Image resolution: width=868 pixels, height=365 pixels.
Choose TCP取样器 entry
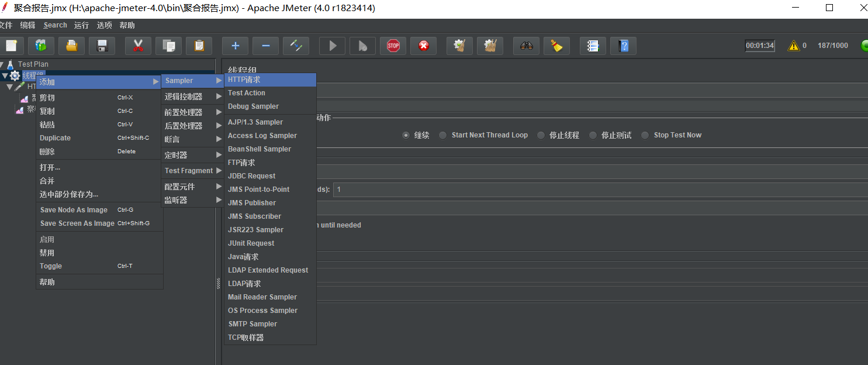(x=270, y=338)
